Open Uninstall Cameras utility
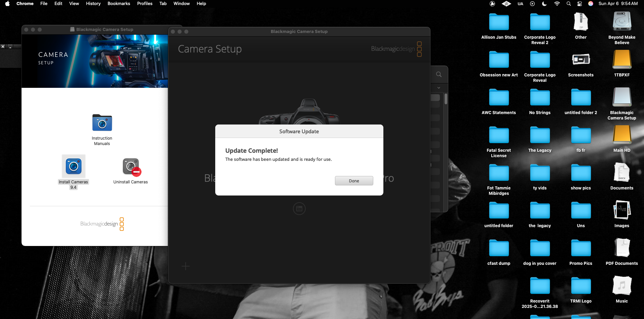 131,167
